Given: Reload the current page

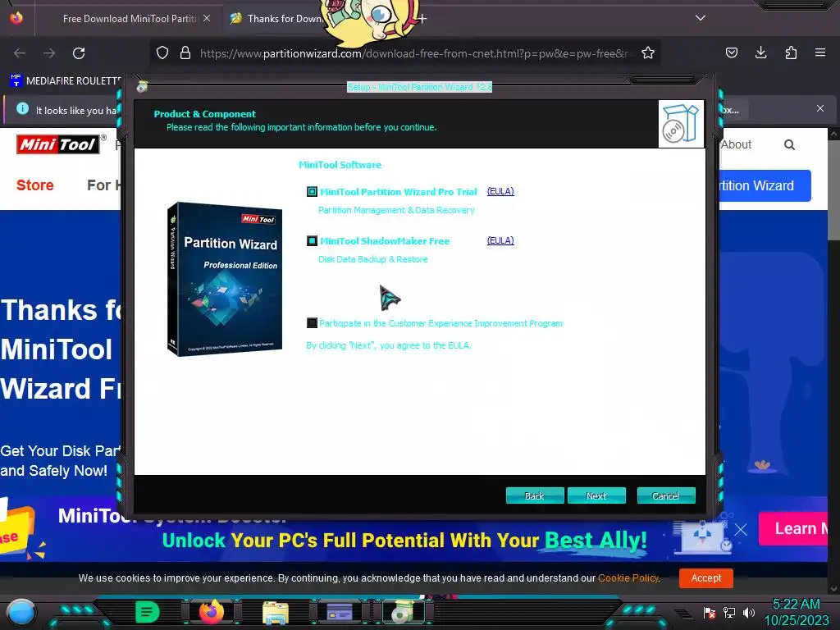Looking at the screenshot, I should tap(79, 53).
